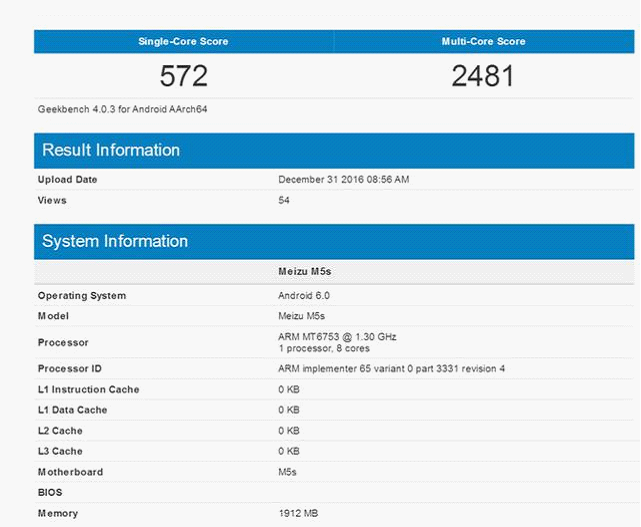Click the Views label
Viewport: 641px width, 527px height.
[52, 200]
